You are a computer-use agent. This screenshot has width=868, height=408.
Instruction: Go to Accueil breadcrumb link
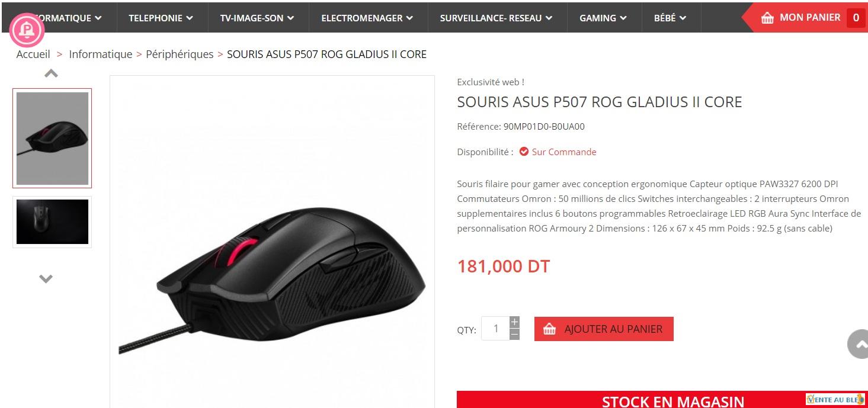coord(33,54)
